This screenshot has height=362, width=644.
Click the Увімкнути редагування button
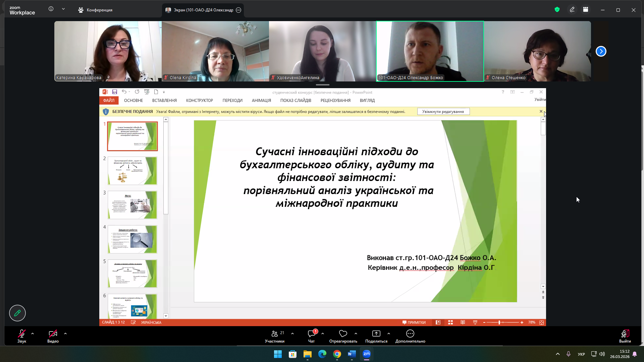click(443, 112)
